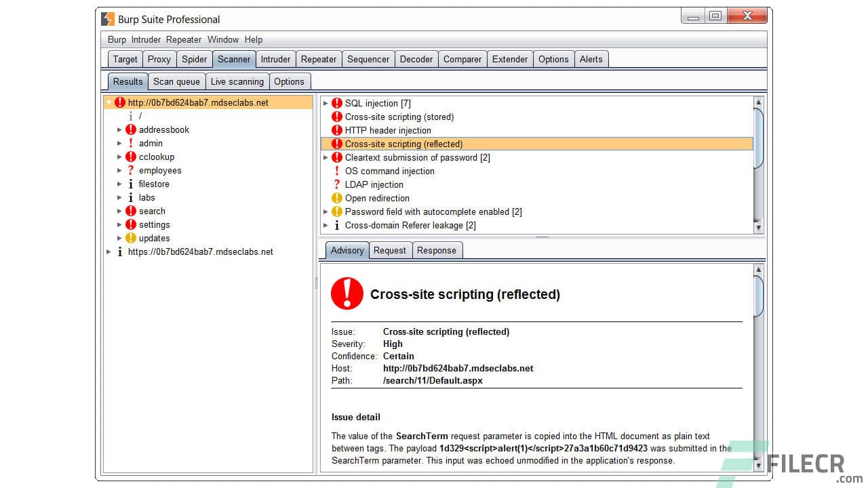Click the info icon beside filestore
The width and height of the screenshot is (868, 488).
coord(132,184)
